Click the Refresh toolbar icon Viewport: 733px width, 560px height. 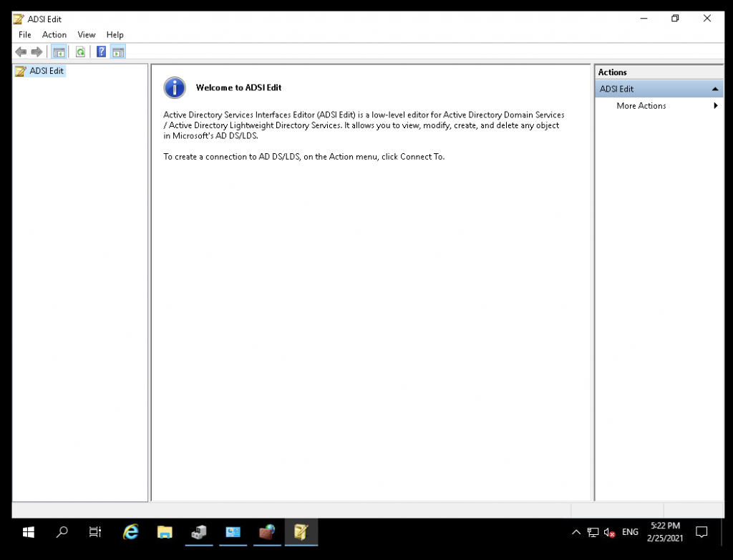pyautogui.click(x=80, y=52)
